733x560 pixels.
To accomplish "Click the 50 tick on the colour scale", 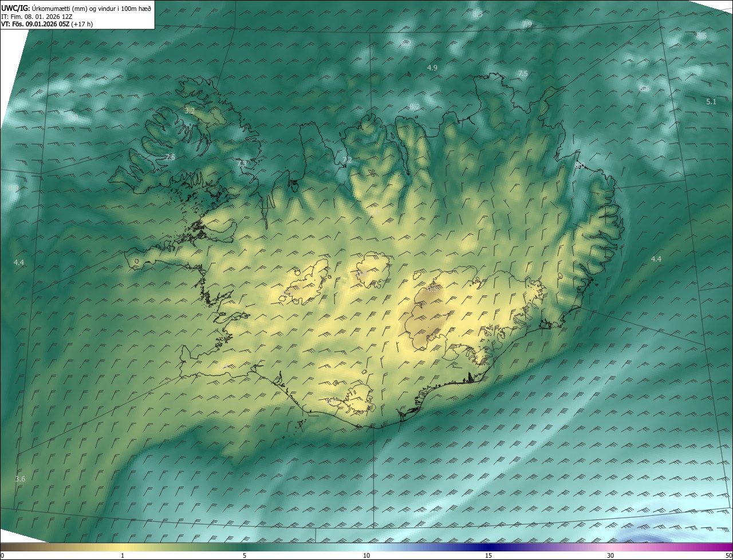I will 729,556.
